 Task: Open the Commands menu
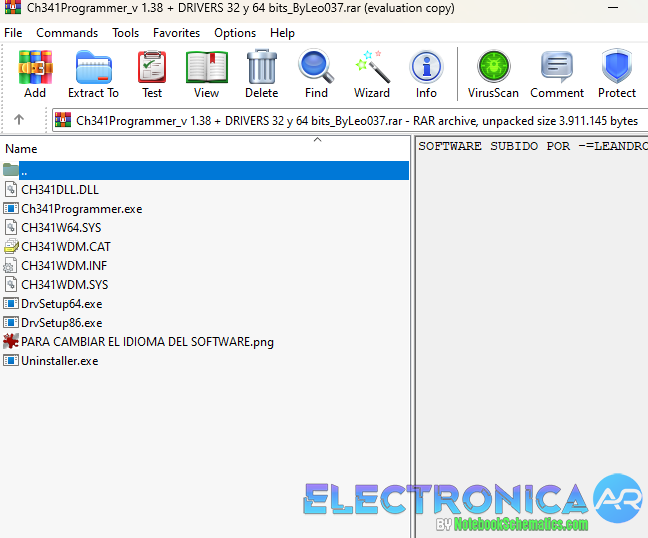[67, 33]
